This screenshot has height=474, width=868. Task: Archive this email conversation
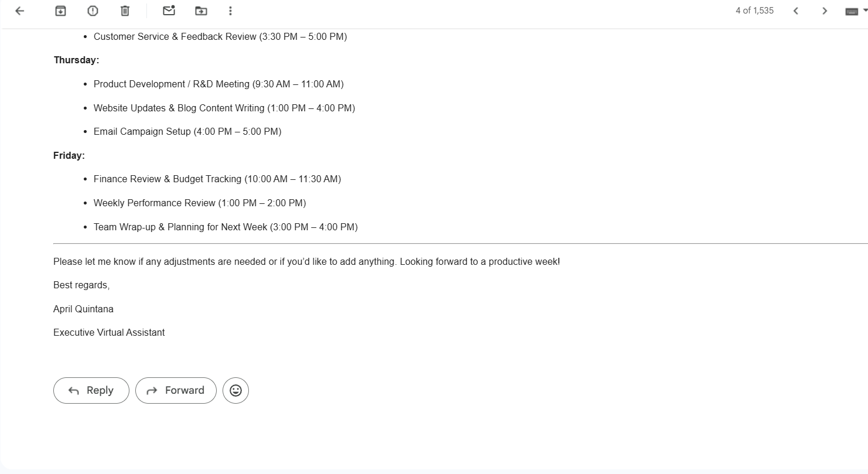tap(60, 11)
